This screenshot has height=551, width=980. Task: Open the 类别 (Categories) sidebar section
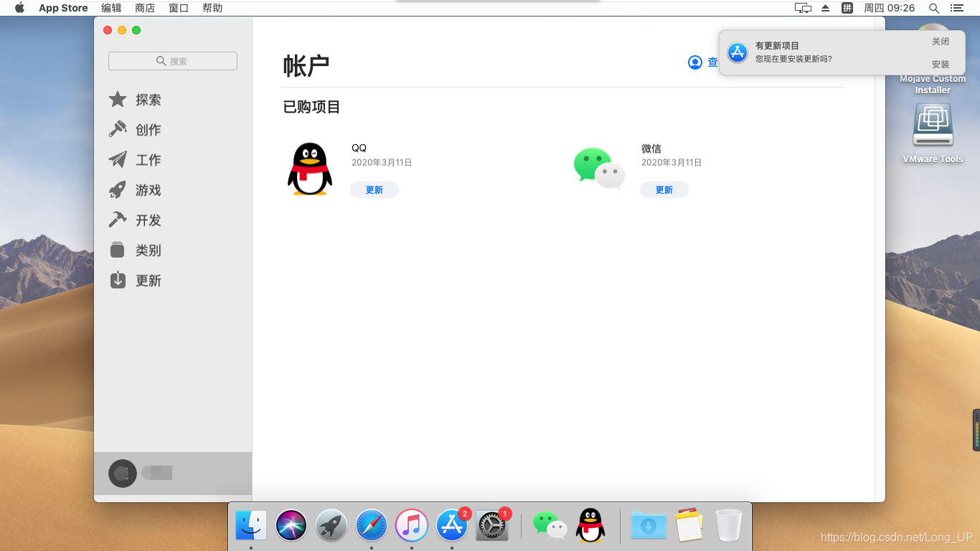(135, 250)
